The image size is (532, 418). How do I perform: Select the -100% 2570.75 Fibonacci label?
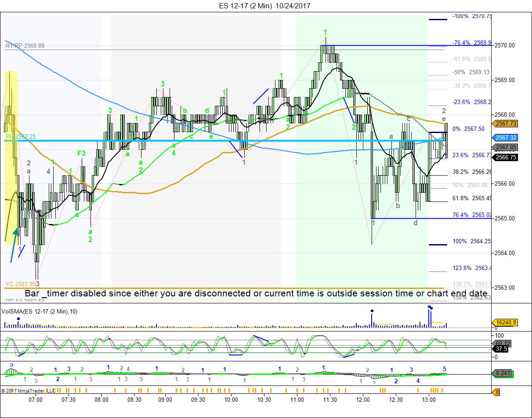[x=472, y=16]
